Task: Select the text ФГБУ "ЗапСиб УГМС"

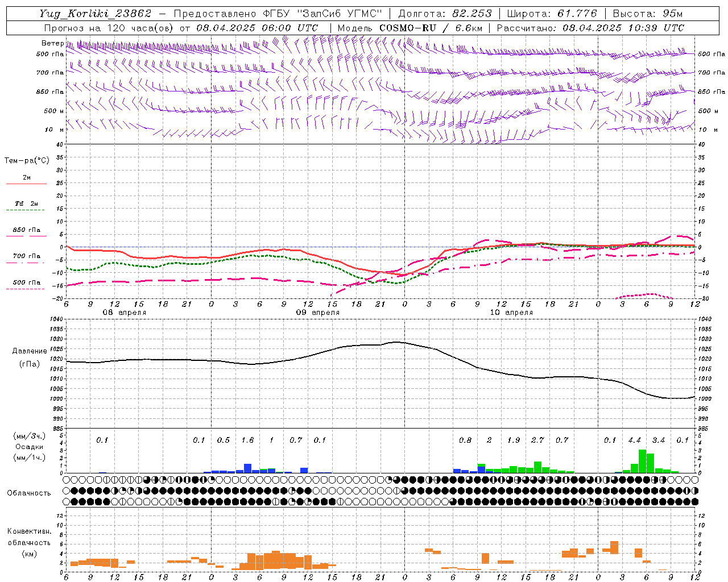Action: 322,14
